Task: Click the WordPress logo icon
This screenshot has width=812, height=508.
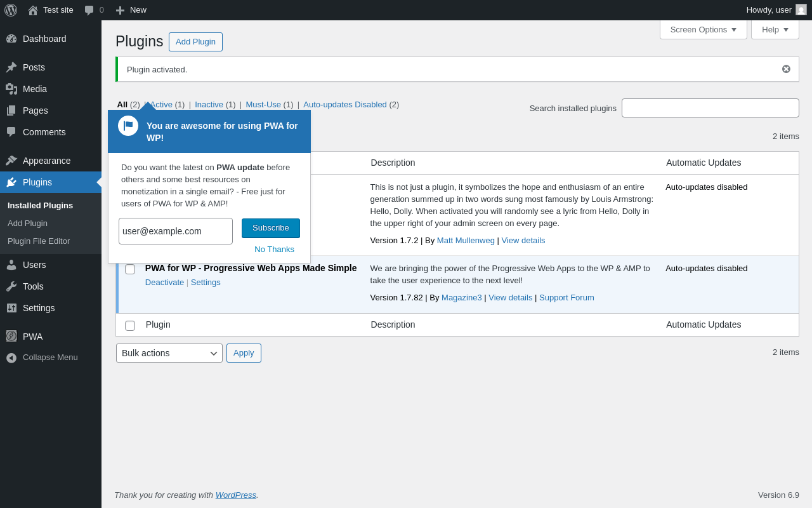Action: pos(11,10)
